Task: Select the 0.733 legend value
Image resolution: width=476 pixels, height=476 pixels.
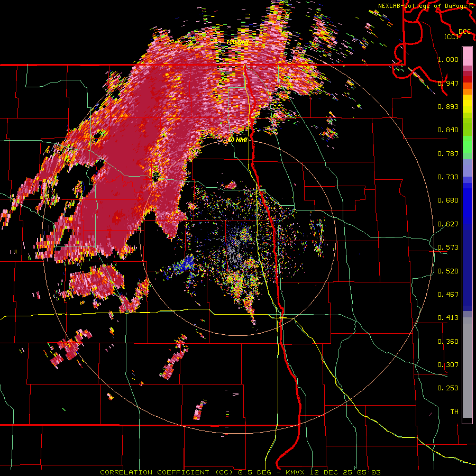Action: [x=448, y=177]
